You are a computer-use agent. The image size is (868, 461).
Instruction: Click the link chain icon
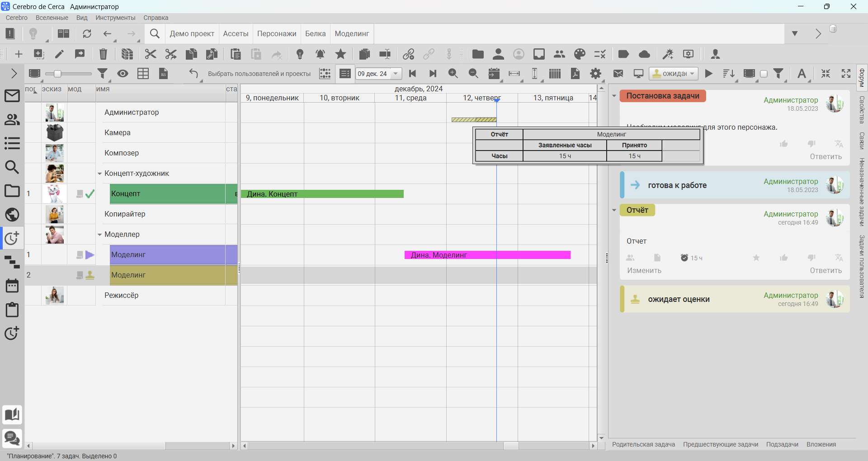click(409, 54)
